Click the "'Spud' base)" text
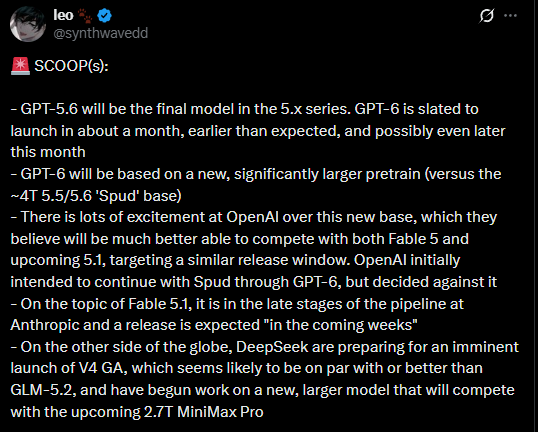The image size is (538, 432). coord(140,196)
